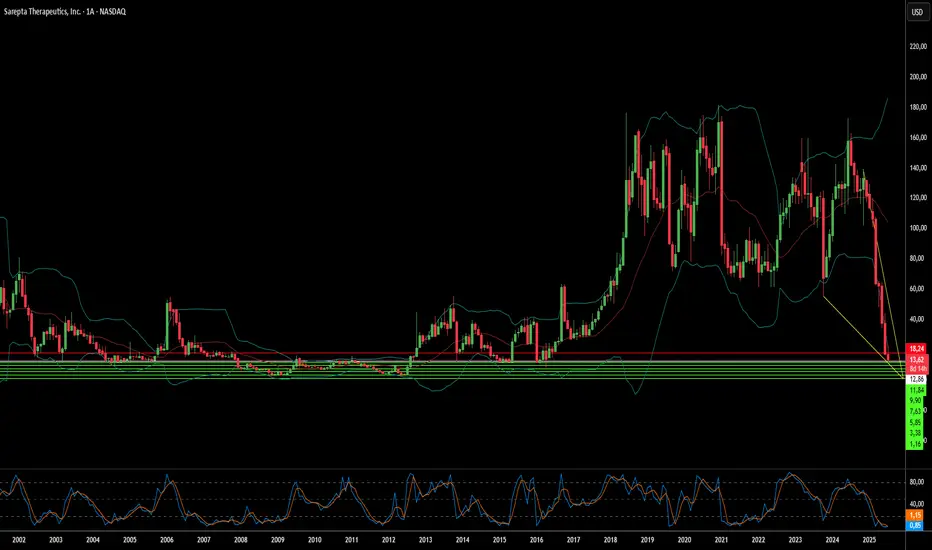This screenshot has width=932, height=550.
Task: Click the 2005 year label on time axis
Action: pyautogui.click(x=130, y=540)
